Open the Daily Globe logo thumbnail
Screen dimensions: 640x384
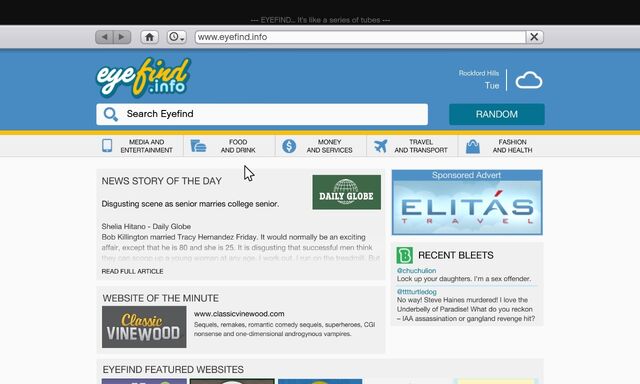347,192
